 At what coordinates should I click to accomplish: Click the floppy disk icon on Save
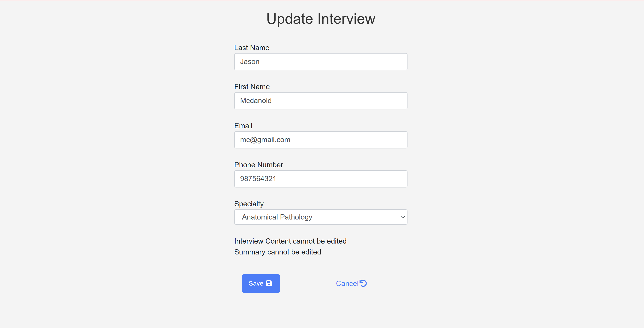[269, 283]
